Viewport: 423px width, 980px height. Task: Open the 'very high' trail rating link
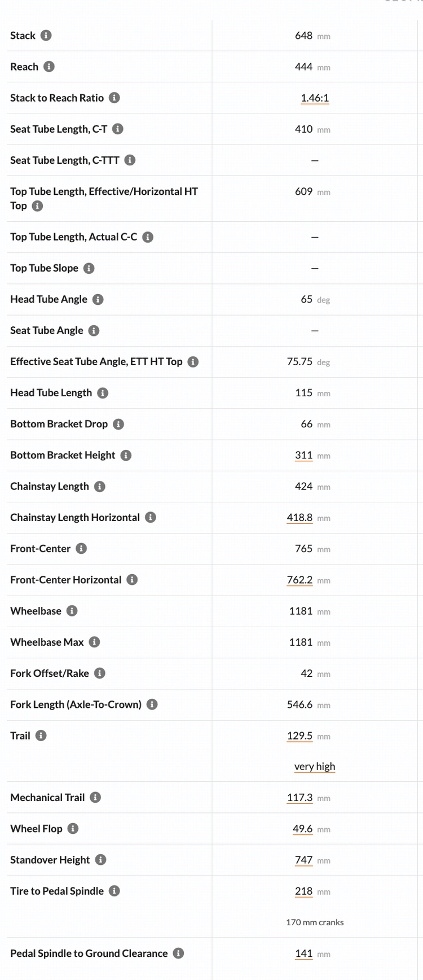(315, 767)
